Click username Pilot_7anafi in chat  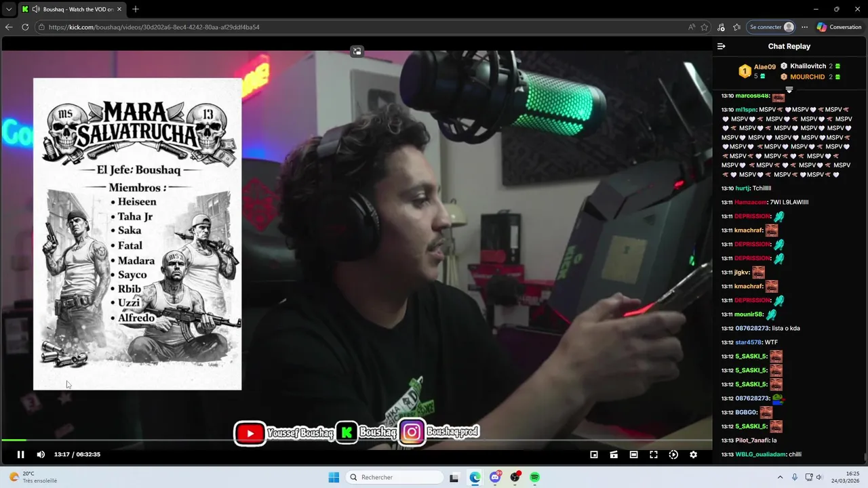752,441
